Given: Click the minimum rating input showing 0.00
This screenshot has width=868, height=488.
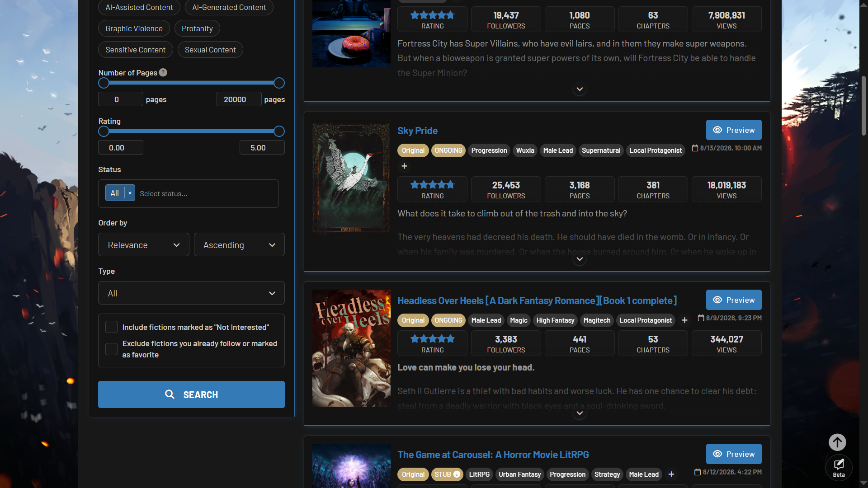Looking at the screenshot, I should pyautogui.click(x=121, y=148).
